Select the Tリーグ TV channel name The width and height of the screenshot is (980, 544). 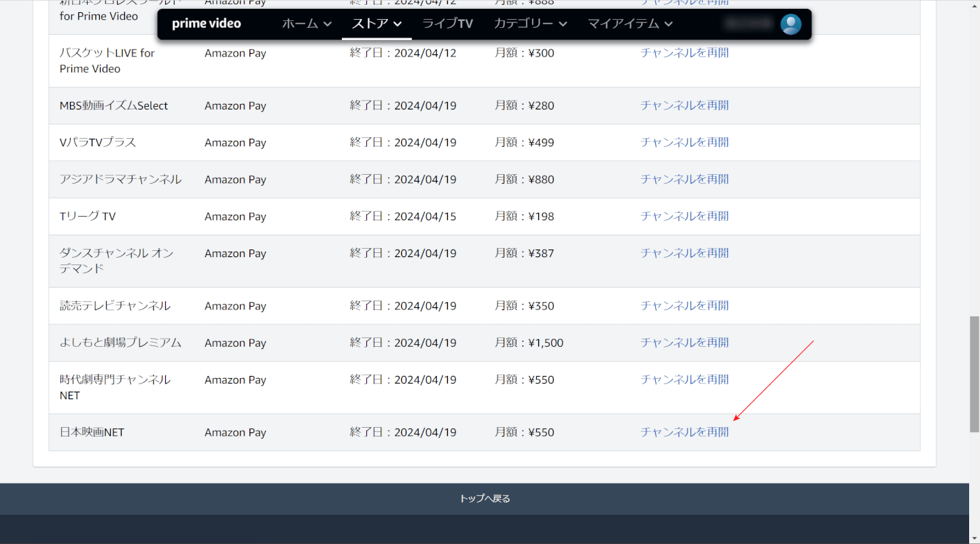click(88, 216)
